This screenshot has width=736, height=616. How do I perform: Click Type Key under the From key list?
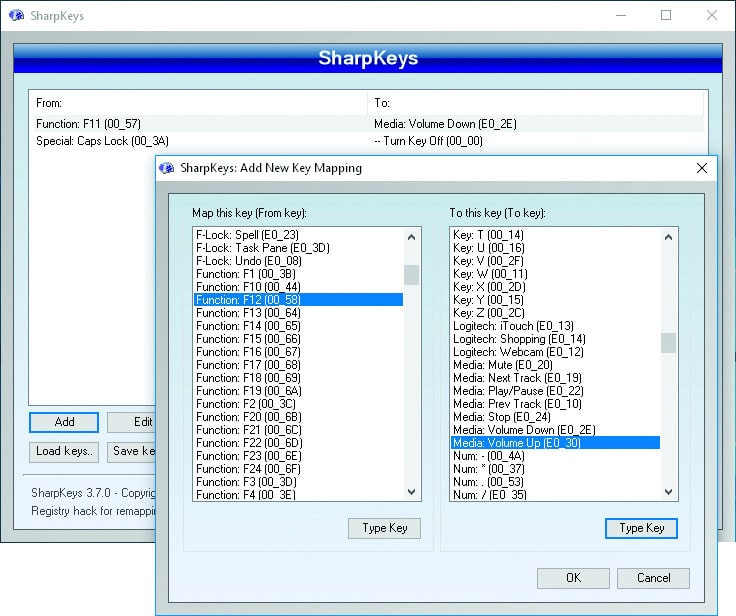click(384, 528)
